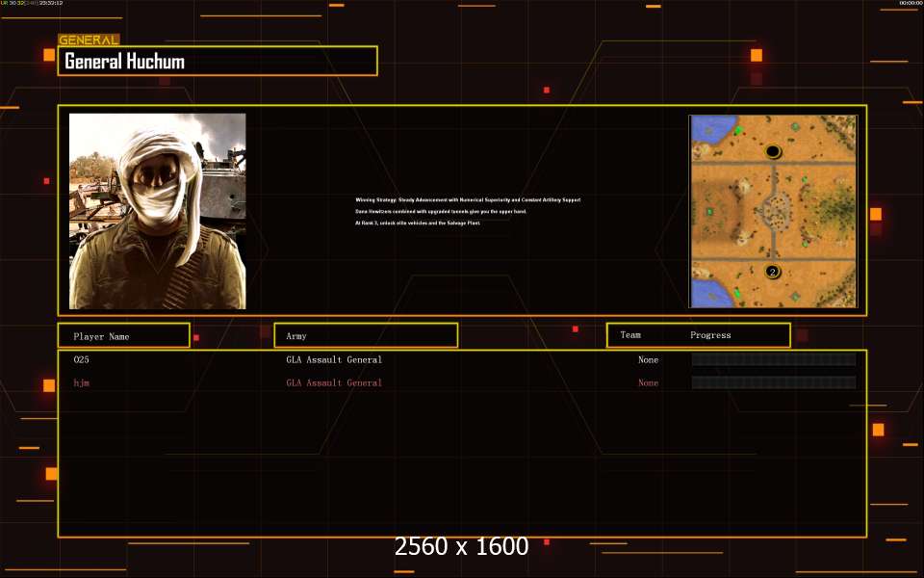Screen dimensions: 924x578
Task: Click start position marker 2 on map
Action: [x=772, y=273]
